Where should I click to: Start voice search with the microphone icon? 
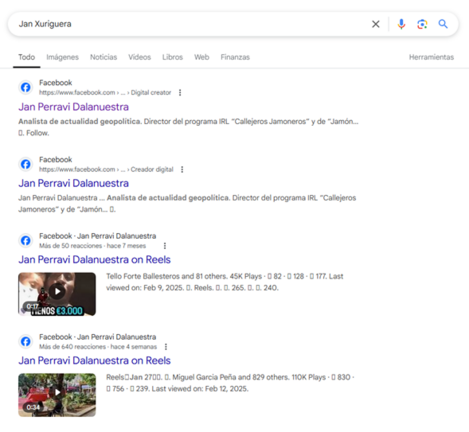[x=401, y=24]
